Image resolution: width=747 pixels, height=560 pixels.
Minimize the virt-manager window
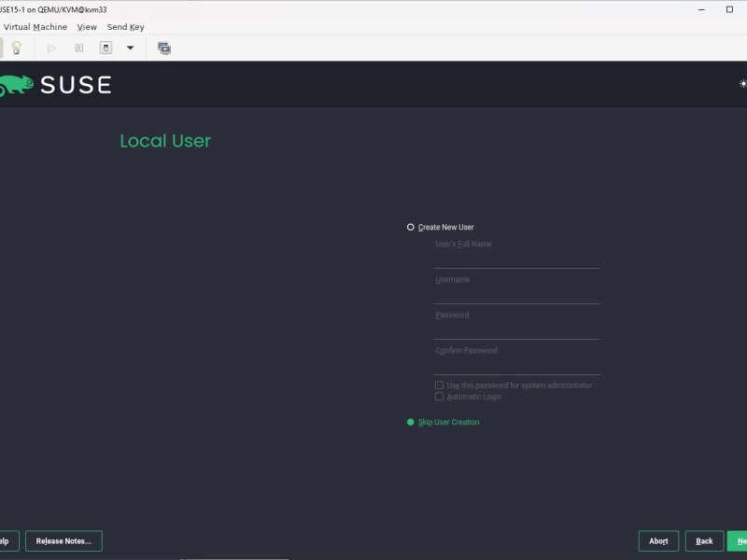point(701,9)
